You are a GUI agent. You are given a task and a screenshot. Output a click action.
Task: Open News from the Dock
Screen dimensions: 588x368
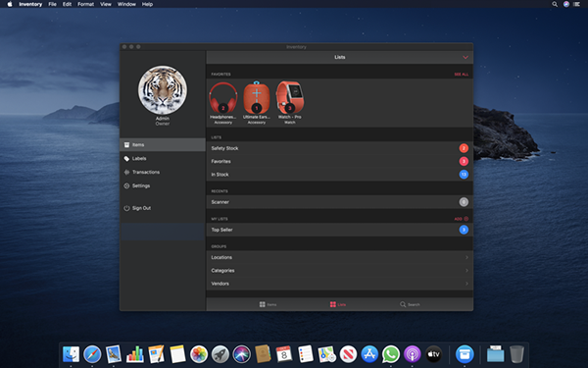click(348, 354)
